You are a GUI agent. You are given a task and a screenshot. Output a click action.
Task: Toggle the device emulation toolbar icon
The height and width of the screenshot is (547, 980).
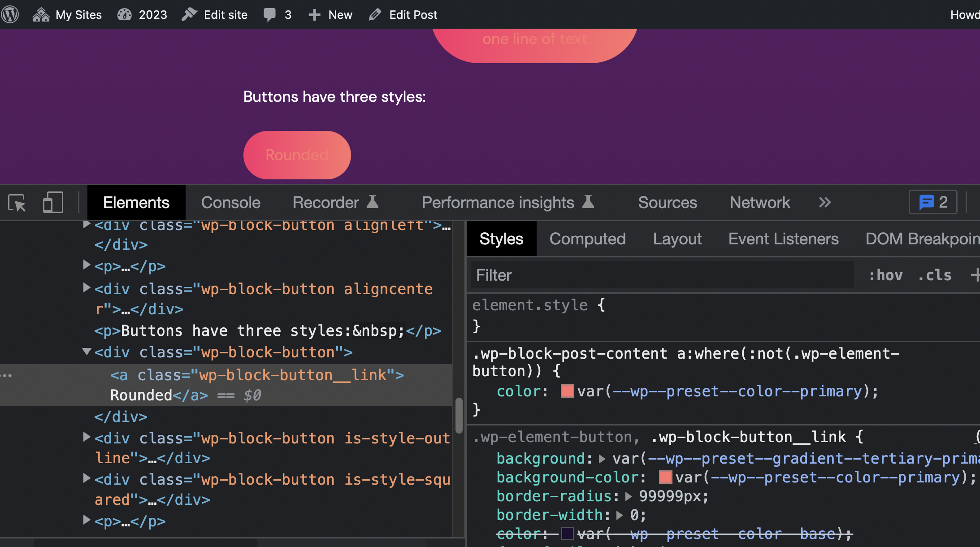point(52,203)
